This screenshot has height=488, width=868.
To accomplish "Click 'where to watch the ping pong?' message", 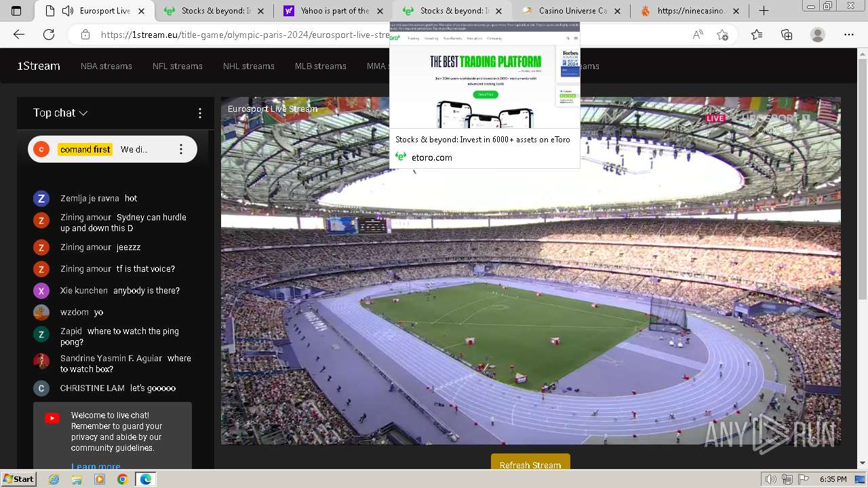I will pyautogui.click(x=119, y=337).
